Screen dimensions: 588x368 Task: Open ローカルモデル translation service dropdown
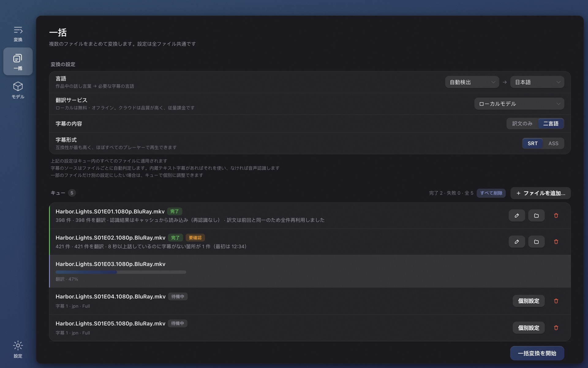(519, 104)
